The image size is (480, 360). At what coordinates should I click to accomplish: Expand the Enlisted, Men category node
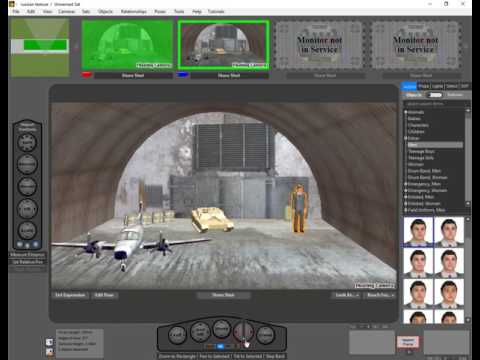[406, 197]
